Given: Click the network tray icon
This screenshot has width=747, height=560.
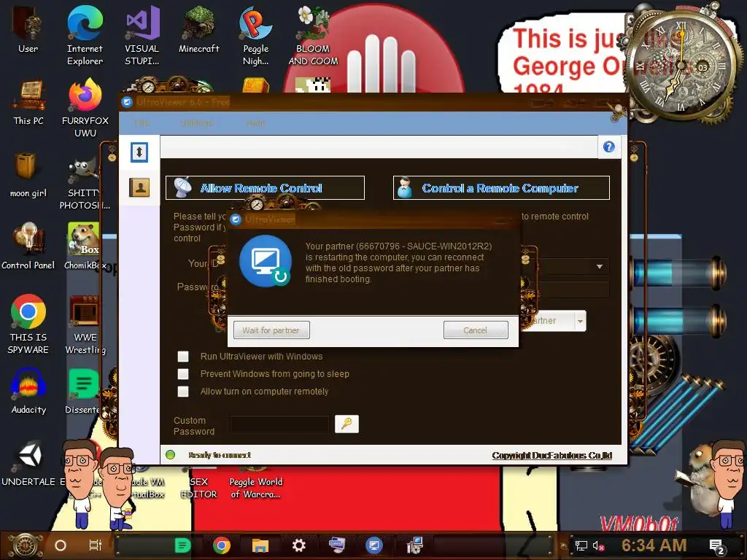Looking at the screenshot, I should point(581,545).
